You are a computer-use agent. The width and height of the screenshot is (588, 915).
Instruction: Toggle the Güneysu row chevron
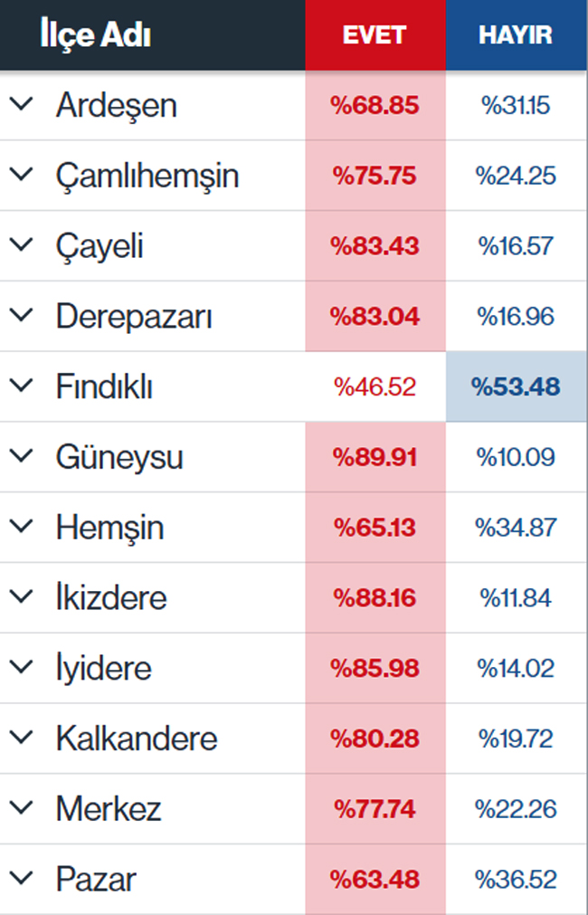click(21, 456)
